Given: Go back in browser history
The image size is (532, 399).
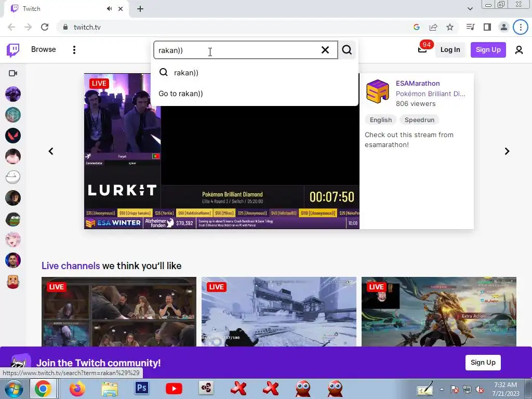Looking at the screenshot, I should pyautogui.click(x=11, y=27).
